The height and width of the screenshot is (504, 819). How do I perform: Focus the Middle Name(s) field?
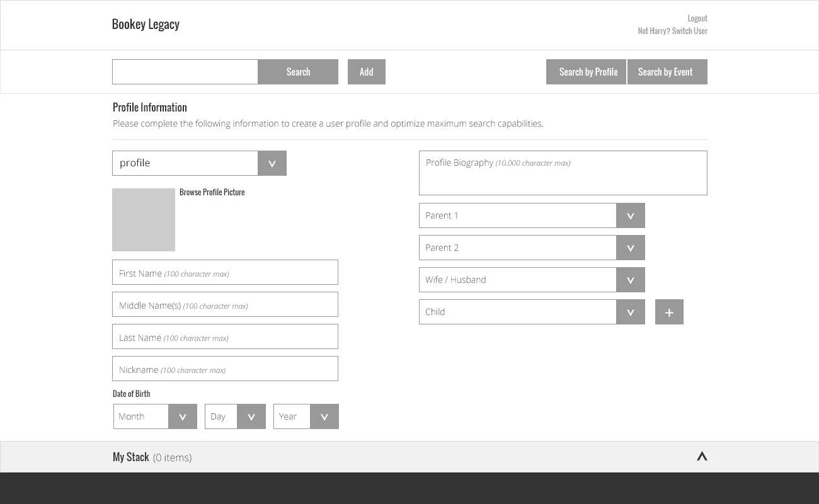click(225, 304)
